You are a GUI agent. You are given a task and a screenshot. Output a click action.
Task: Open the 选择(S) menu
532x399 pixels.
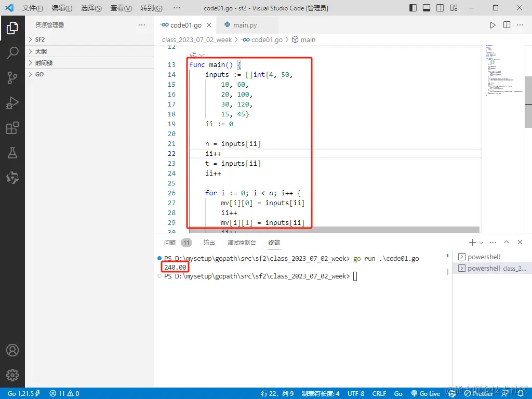point(91,8)
